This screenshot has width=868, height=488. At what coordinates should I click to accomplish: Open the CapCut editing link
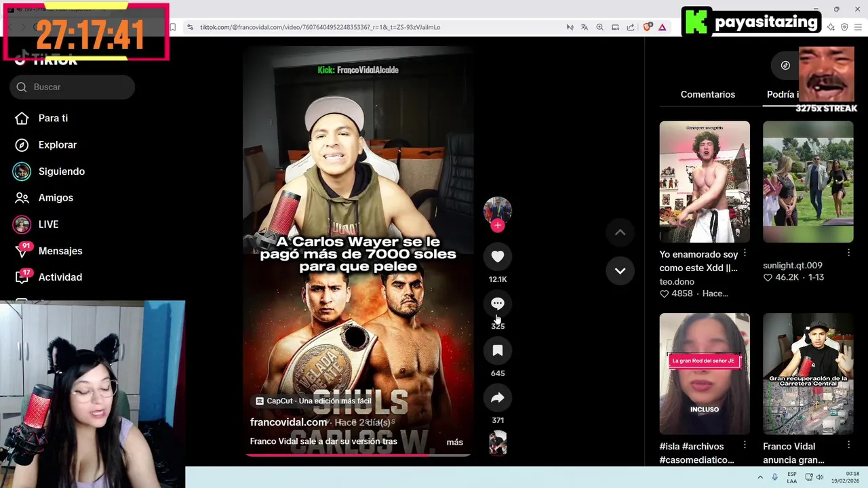coord(313,401)
